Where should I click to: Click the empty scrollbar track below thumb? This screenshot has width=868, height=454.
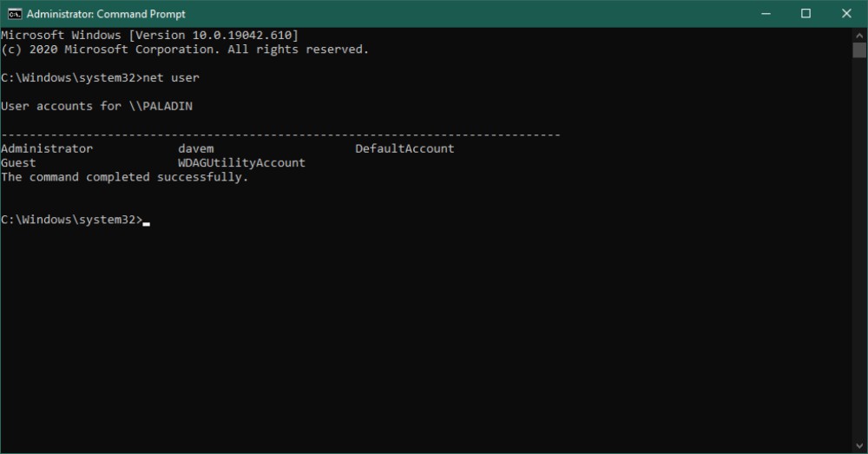[x=859, y=248]
